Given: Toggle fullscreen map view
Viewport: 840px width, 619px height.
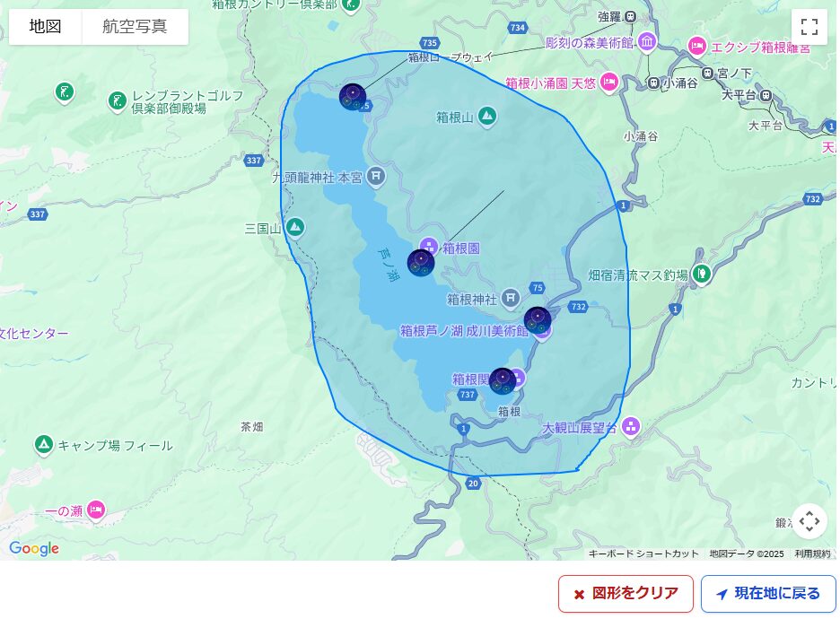Looking at the screenshot, I should pos(809,27).
